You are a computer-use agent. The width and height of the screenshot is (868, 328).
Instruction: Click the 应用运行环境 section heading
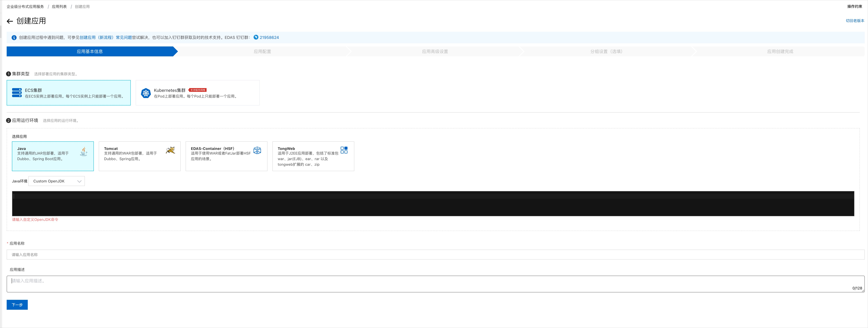point(25,120)
